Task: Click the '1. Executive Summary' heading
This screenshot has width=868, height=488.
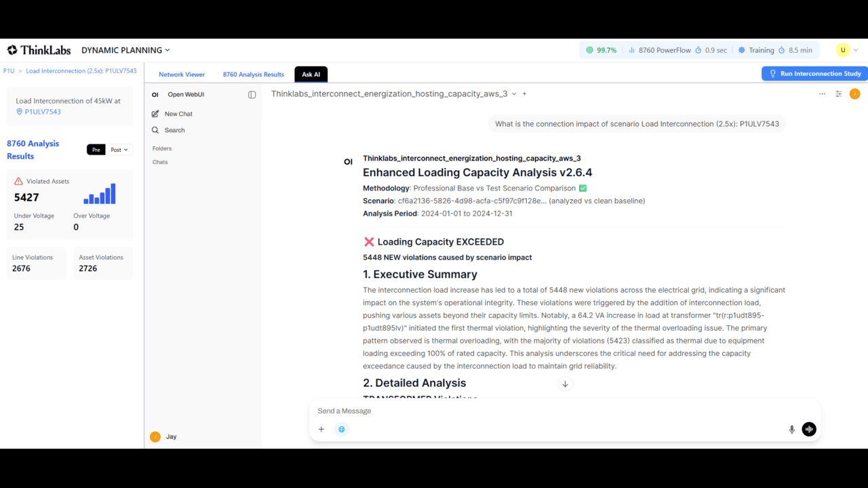Action: (x=420, y=274)
